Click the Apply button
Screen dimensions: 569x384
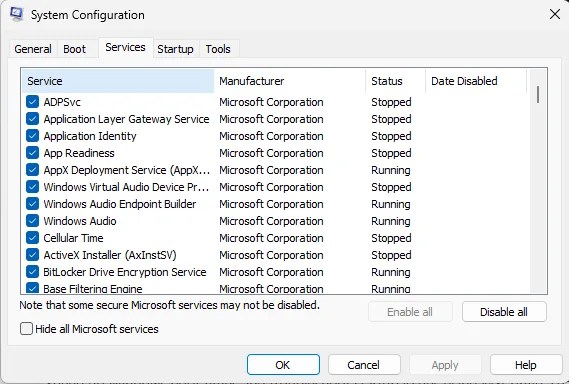445,365
